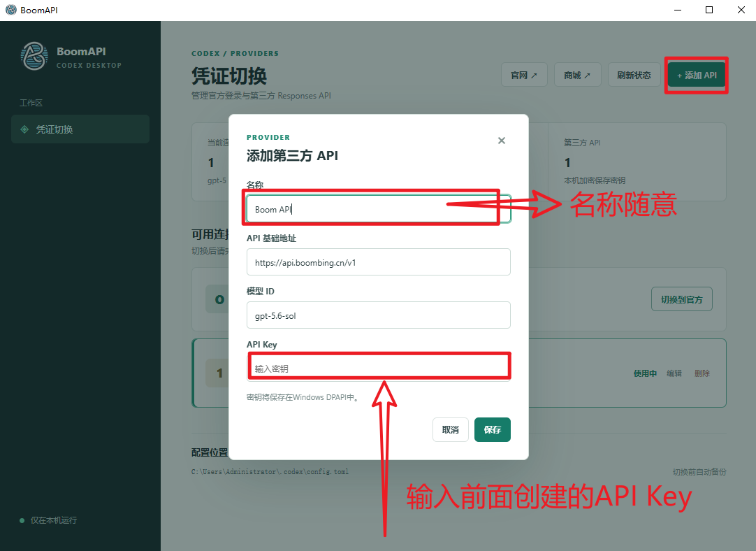Click 保存 to save the provider
756x551 pixels.
tap(493, 429)
